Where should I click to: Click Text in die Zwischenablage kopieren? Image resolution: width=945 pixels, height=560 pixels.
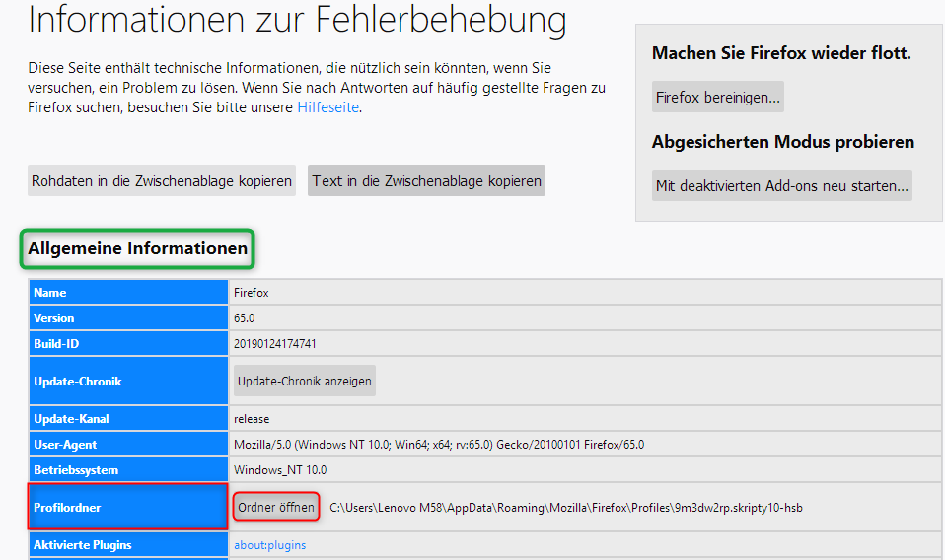pyautogui.click(x=427, y=180)
